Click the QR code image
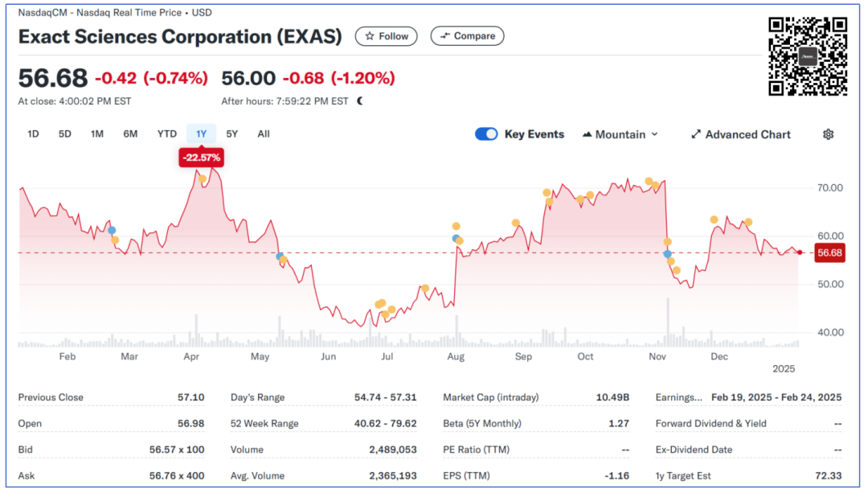Viewport: 868px width, 493px height. (808, 56)
